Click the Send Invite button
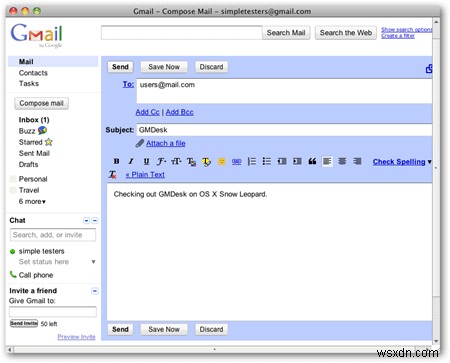Viewport: 450px width, 363px height. pyautogui.click(x=24, y=323)
